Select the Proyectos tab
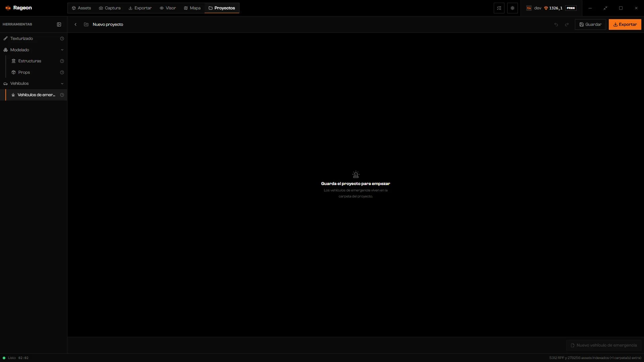644x362 pixels. pyautogui.click(x=222, y=8)
